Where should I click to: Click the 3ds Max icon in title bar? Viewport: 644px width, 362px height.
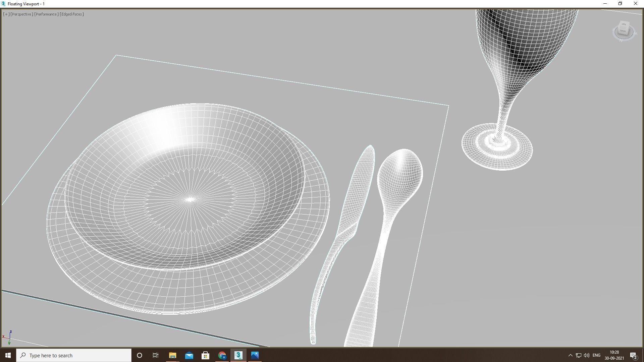point(3,4)
